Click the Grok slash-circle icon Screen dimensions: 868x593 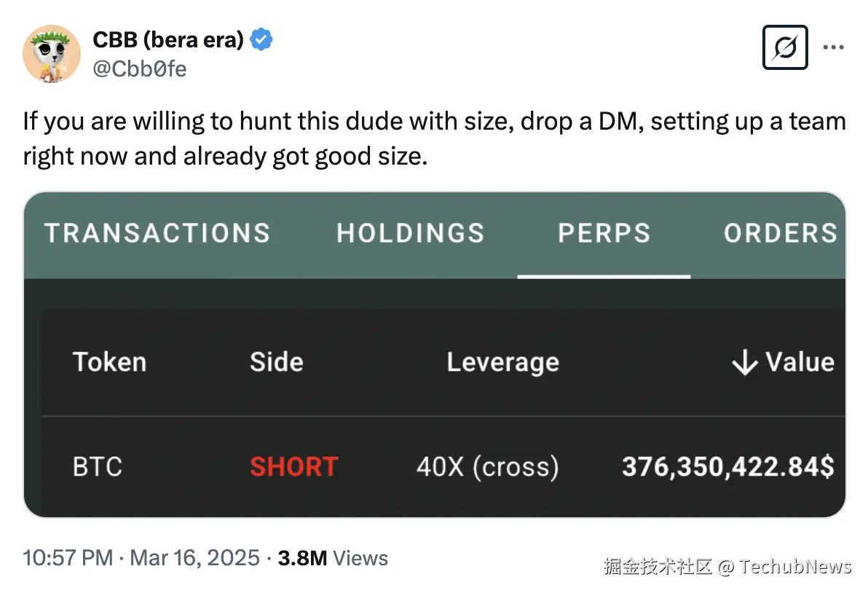pos(785,47)
